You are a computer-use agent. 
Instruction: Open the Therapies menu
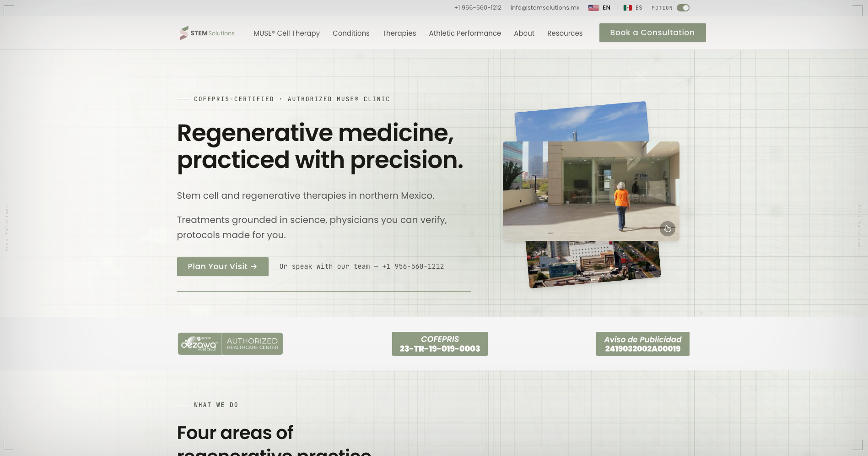[399, 33]
